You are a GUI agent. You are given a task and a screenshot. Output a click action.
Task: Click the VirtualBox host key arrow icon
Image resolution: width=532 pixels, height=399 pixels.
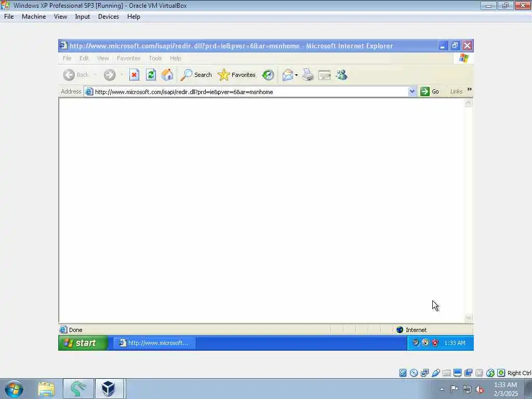point(501,373)
